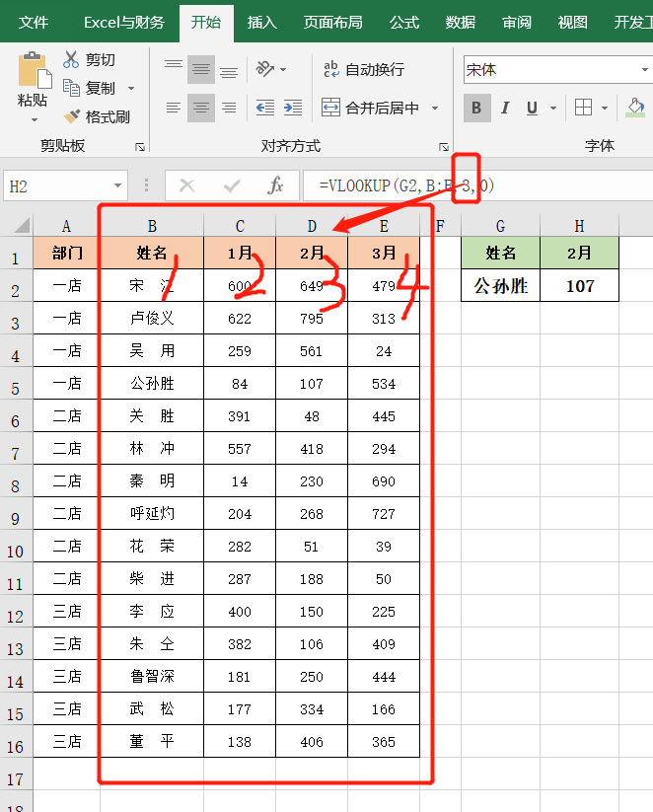Toggle Bold formatting

477,108
